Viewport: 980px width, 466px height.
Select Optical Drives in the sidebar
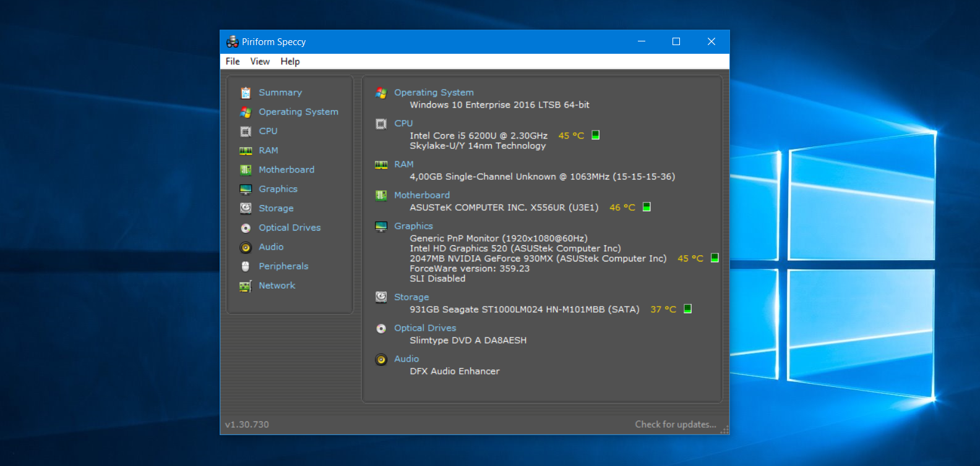click(x=290, y=227)
